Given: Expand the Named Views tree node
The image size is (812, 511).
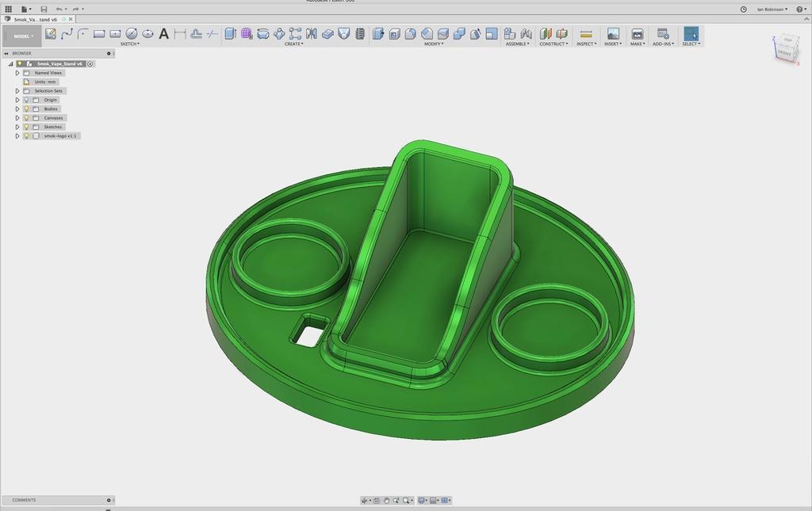Looking at the screenshot, I should tap(17, 73).
